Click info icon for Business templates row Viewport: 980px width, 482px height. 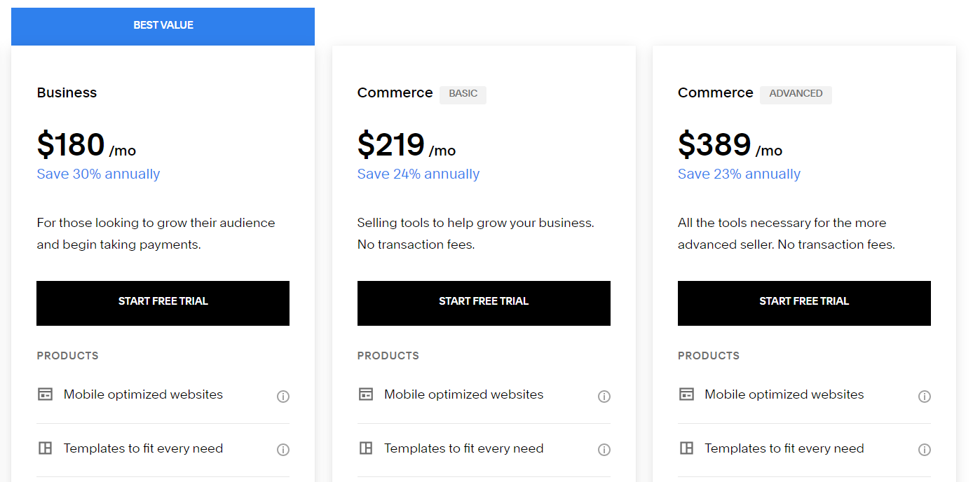[283, 450]
